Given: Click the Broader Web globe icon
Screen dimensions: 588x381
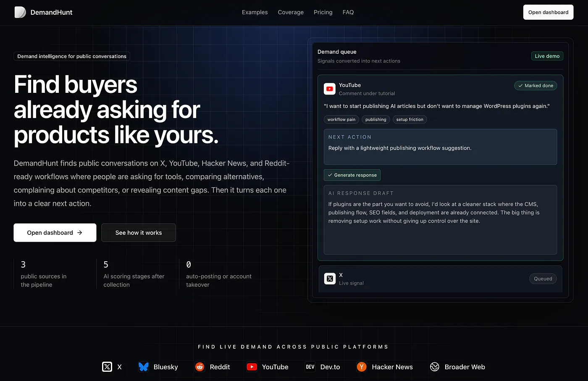Looking at the screenshot, I should coord(435,367).
